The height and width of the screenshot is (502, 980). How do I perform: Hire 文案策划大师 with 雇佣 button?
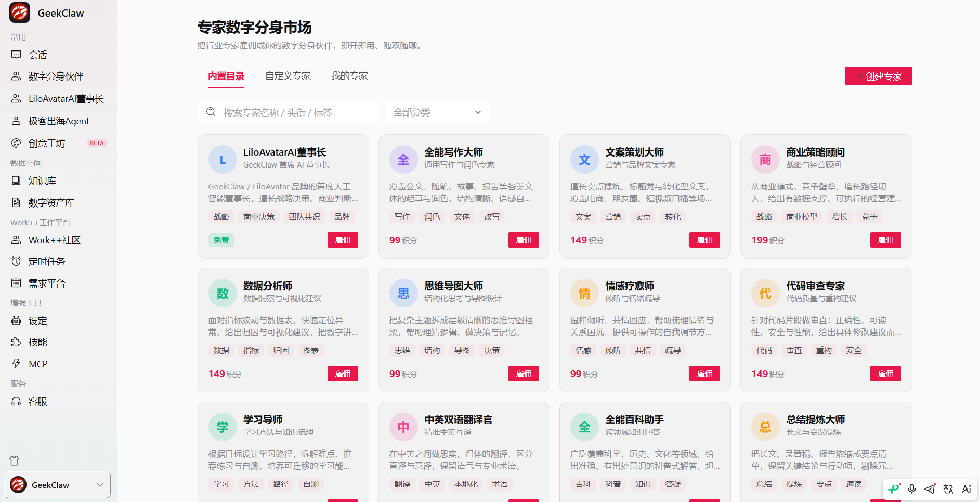[x=704, y=240]
